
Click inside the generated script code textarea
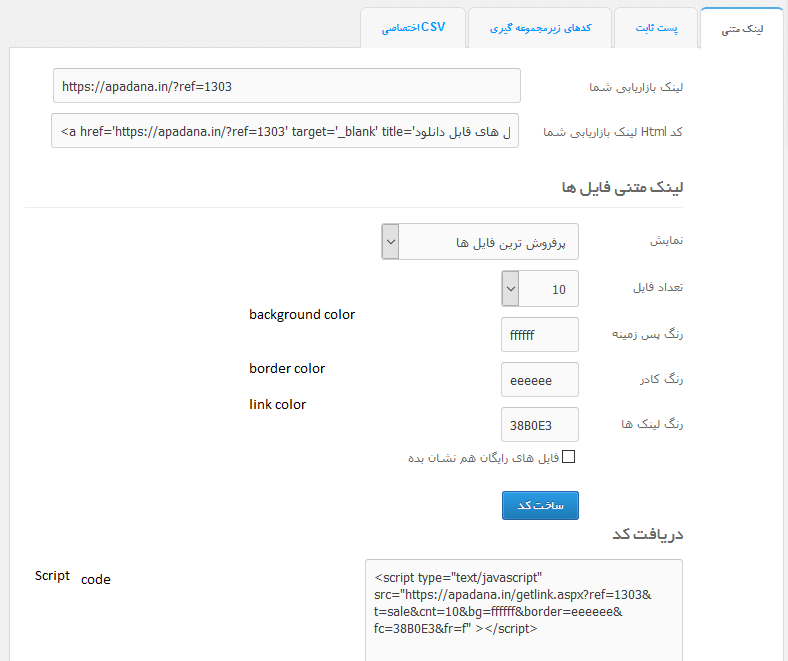pos(524,610)
